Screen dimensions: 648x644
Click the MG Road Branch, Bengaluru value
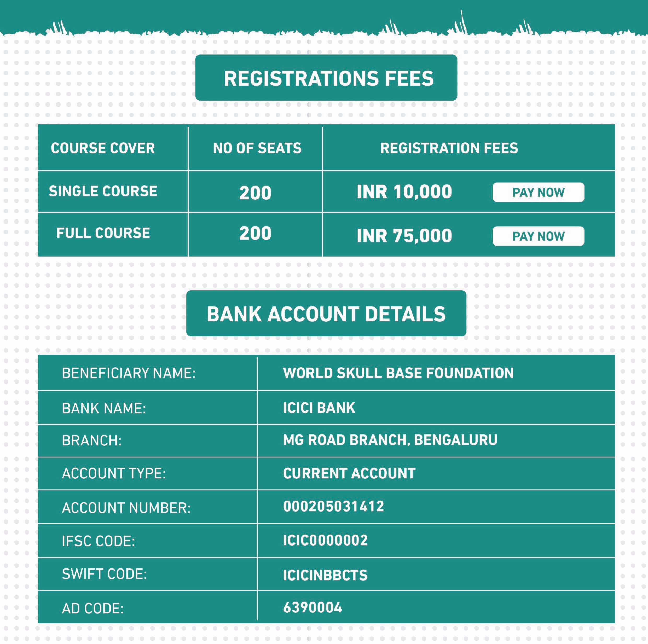tap(390, 440)
